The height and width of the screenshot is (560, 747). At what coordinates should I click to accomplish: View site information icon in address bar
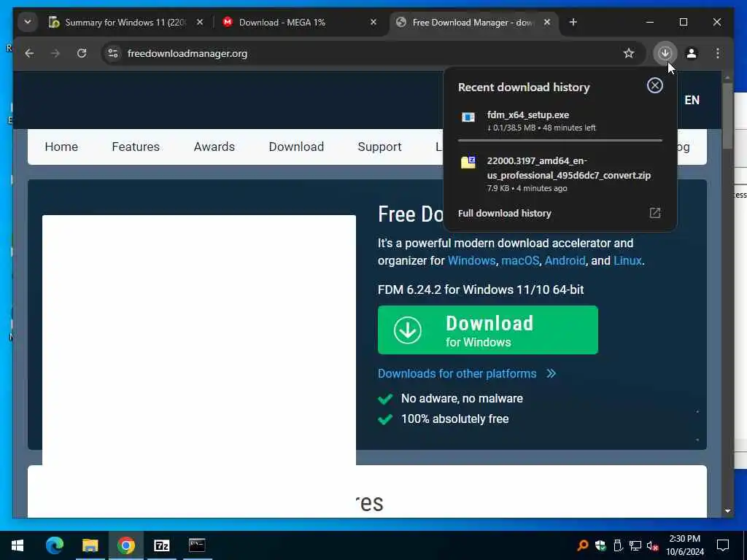tap(113, 53)
